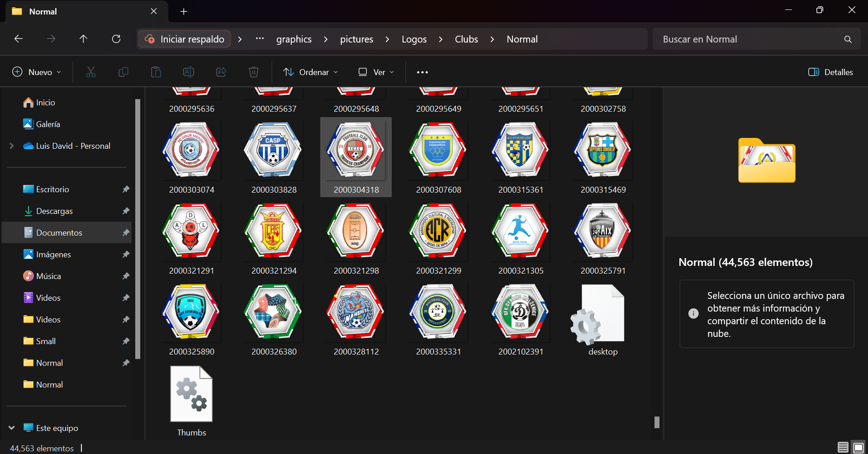Click the Cut scissors icon
The height and width of the screenshot is (454, 868).
click(x=91, y=72)
